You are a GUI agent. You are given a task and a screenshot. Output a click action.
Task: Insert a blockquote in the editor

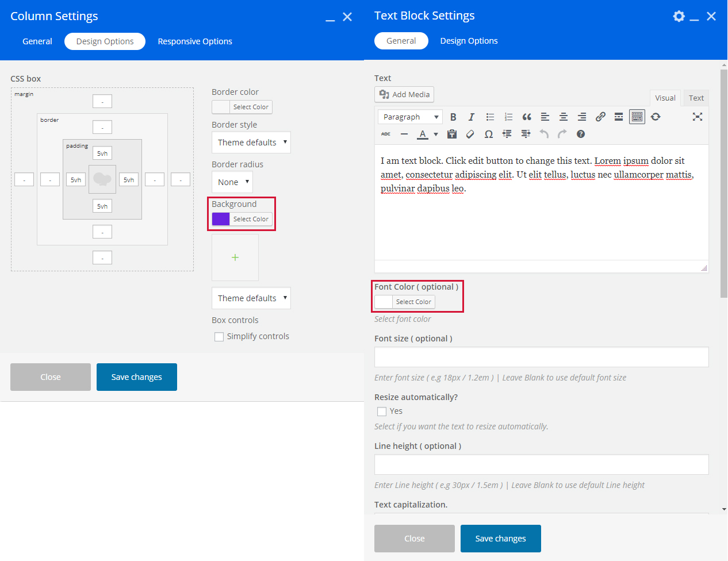(x=527, y=117)
